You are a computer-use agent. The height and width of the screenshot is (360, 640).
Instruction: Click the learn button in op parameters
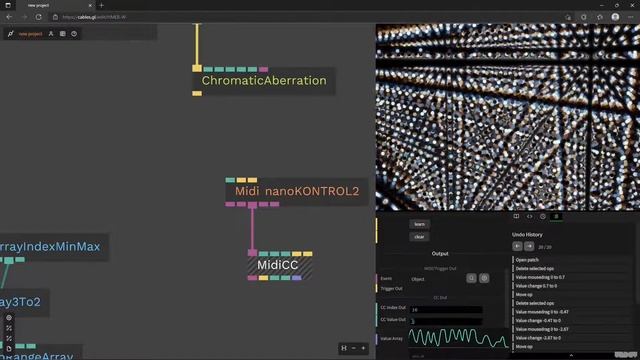(x=419, y=224)
